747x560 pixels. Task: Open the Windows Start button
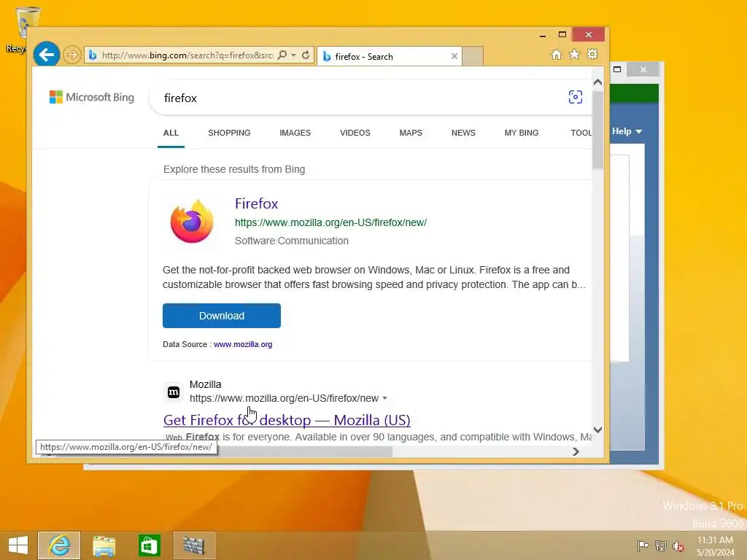(18, 545)
